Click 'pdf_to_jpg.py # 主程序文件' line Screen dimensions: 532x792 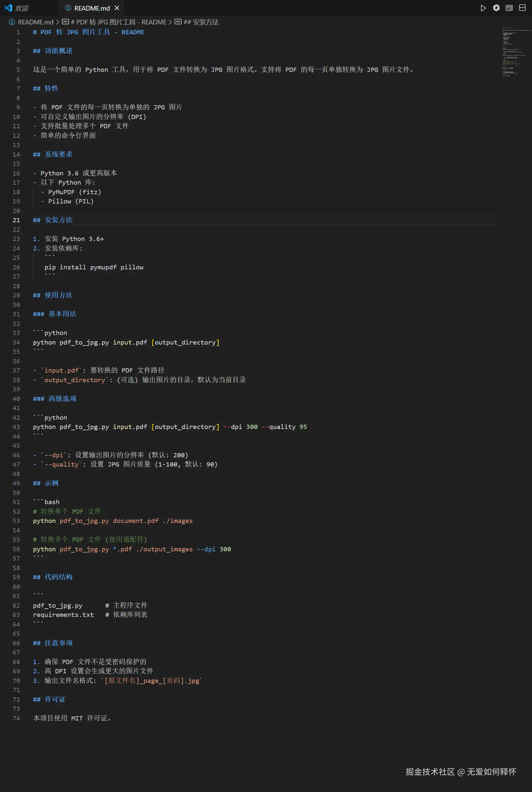[x=90, y=605]
